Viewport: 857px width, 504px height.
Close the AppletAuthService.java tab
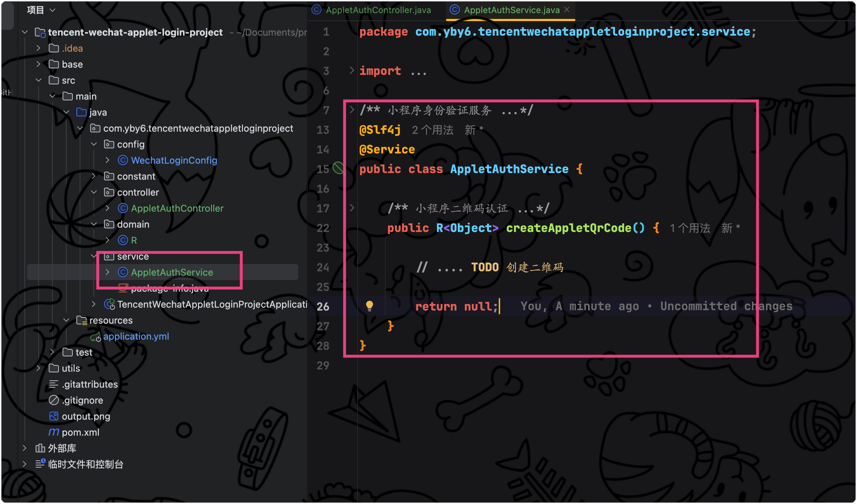(x=567, y=10)
